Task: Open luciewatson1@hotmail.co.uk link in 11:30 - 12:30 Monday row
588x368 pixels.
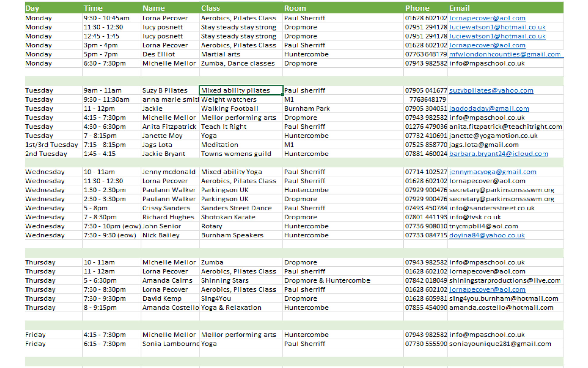Action: tap(497, 27)
